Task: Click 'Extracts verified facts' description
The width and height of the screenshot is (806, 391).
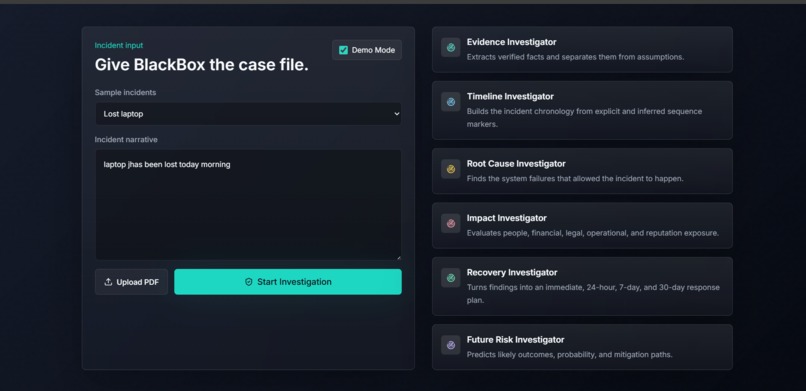Action: [575, 57]
